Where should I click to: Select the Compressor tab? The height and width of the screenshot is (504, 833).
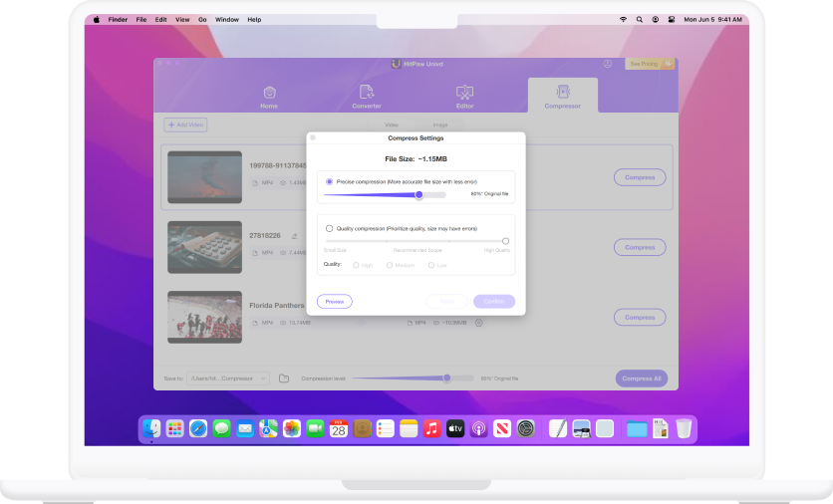563,96
